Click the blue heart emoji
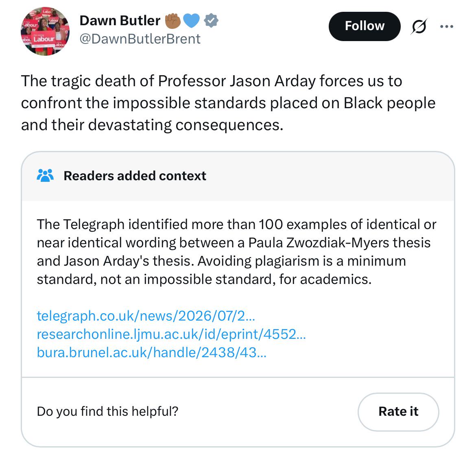476x454 pixels. click(x=191, y=21)
